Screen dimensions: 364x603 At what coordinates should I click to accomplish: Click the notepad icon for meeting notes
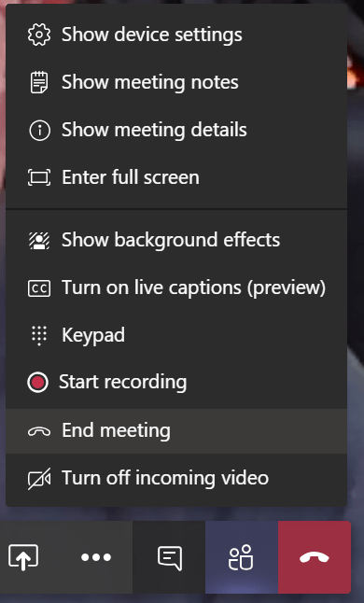click(x=39, y=82)
